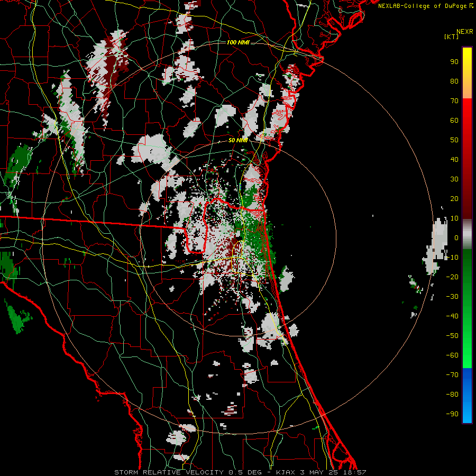Click the 40 value on the velocity scale
Viewport: 476px width, 476px height.
click(454, 159)
